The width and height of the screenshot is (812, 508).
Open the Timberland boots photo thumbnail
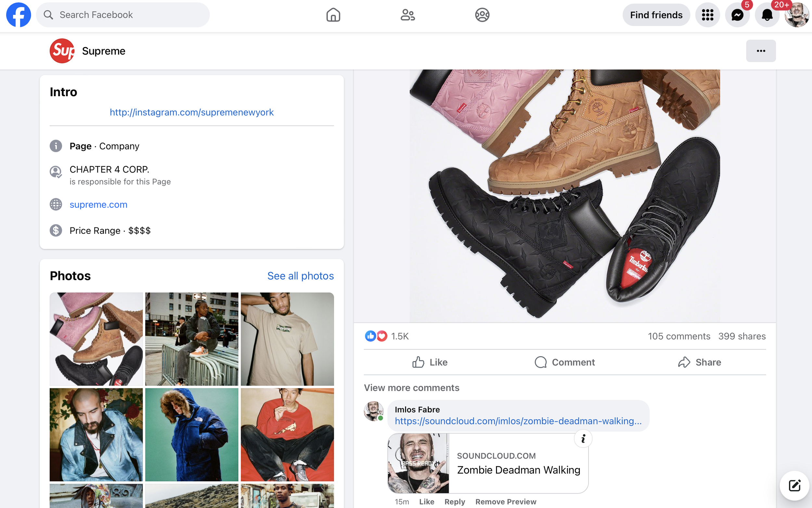point(96,339)
